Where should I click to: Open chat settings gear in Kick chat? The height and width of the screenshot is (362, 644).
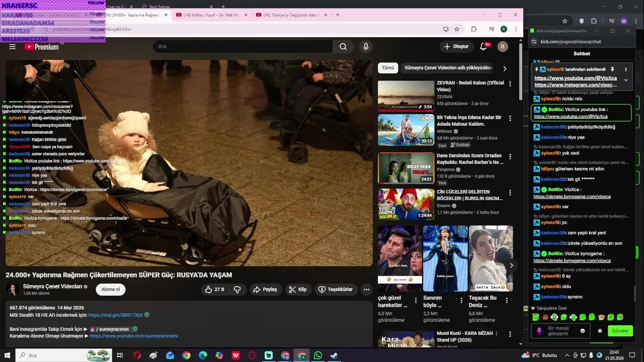(600, 331)
